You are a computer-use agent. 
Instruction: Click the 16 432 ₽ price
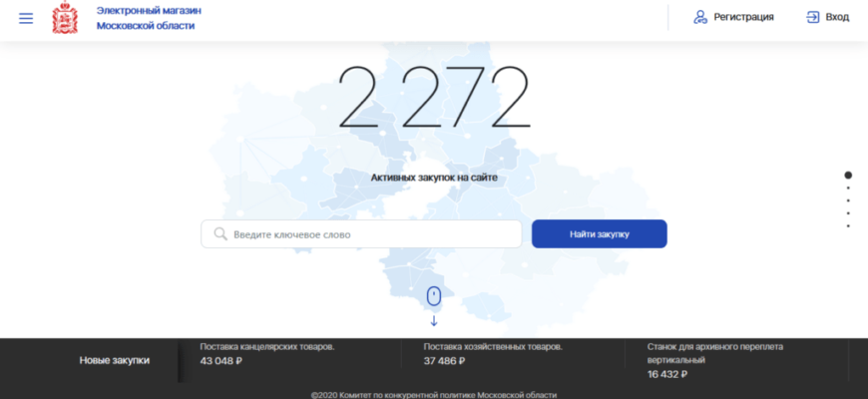click(667, 375)
